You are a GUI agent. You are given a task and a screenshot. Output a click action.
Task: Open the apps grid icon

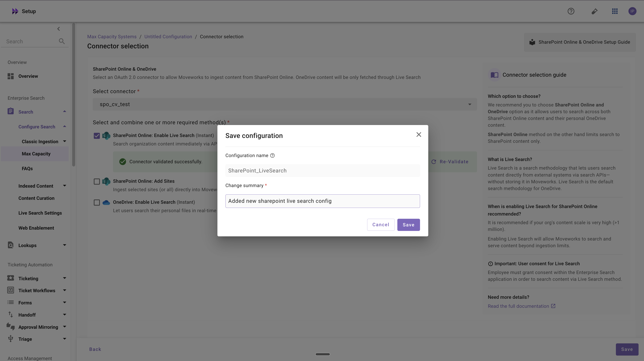[x=615, y=11]
